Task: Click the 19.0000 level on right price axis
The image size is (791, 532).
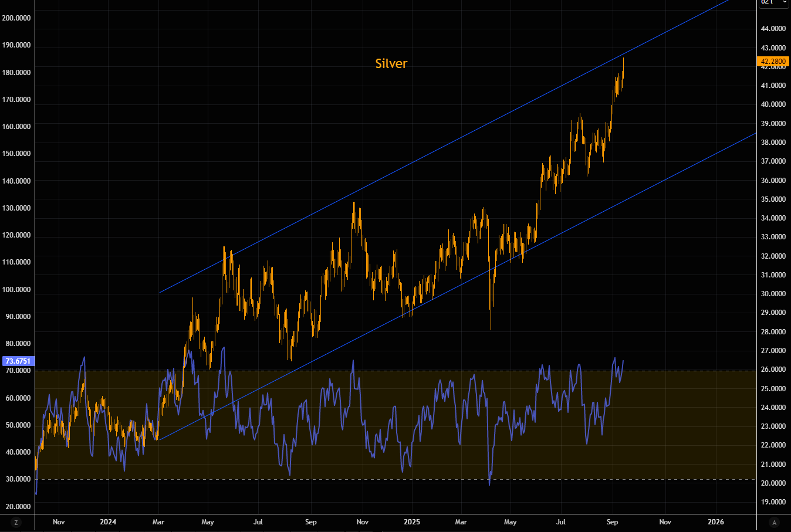Action: point(773,501)
